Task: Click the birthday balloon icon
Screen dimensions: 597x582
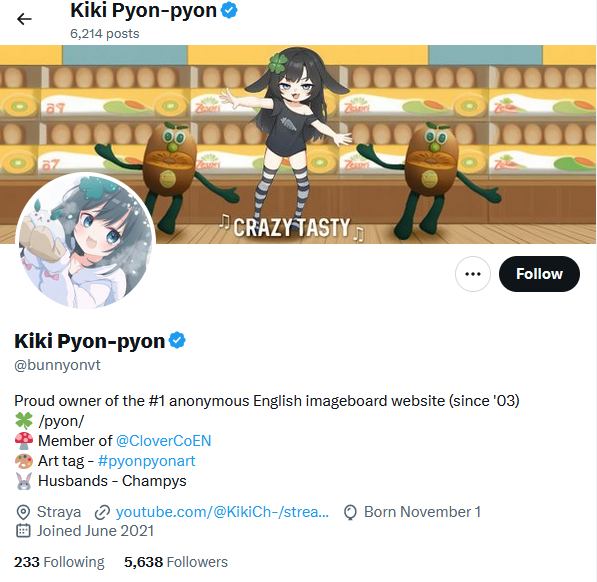Action: pos(350,512)
